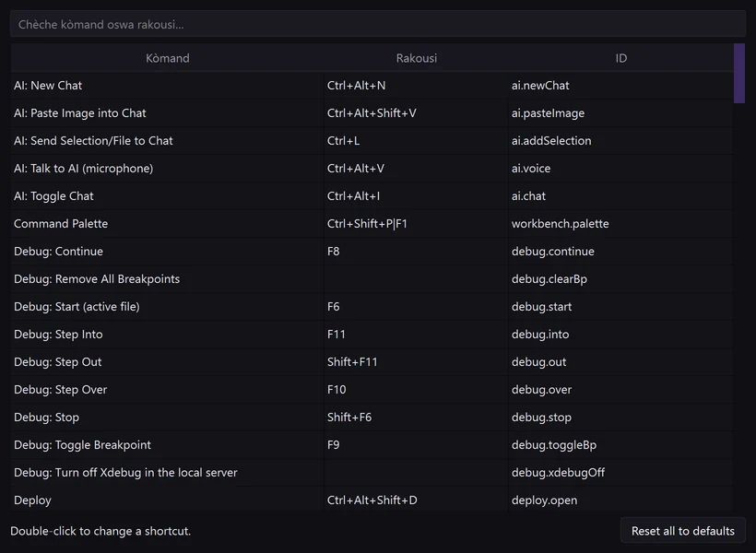
Task: Select the 'Debug: Step Out' command
Action: tap(167, 361)
